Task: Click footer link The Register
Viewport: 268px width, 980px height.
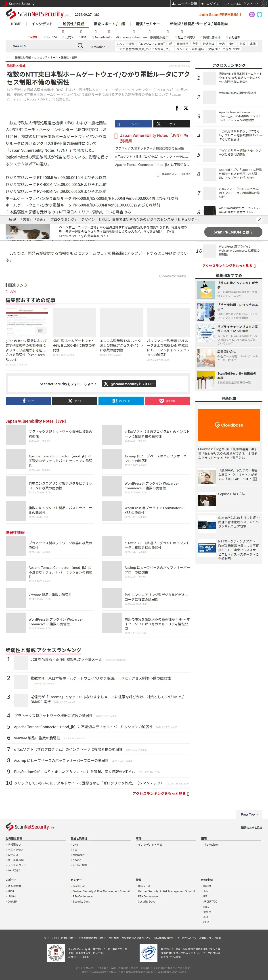Action: tap(211, 844)
